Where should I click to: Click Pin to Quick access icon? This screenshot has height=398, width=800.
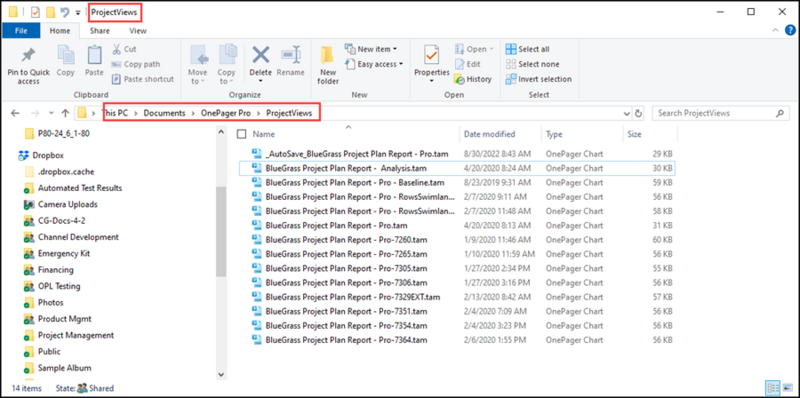pos(28,55)
